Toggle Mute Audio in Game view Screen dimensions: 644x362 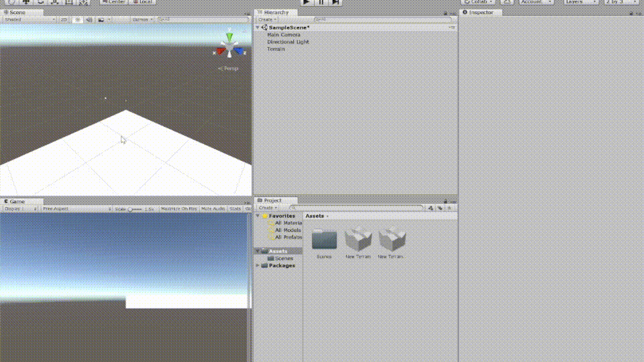coord(213,209)
